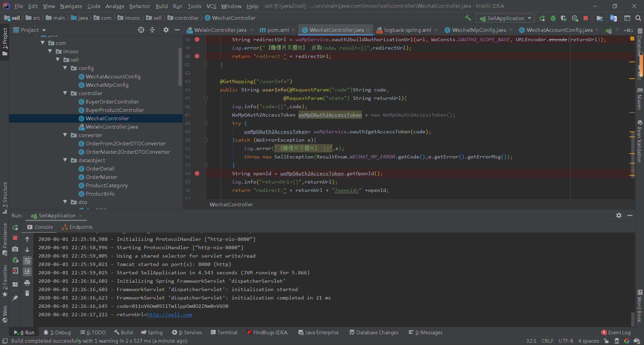Switch to the Endpoints tab
This screenshot has width=644, height=345.
pos(77,227)
